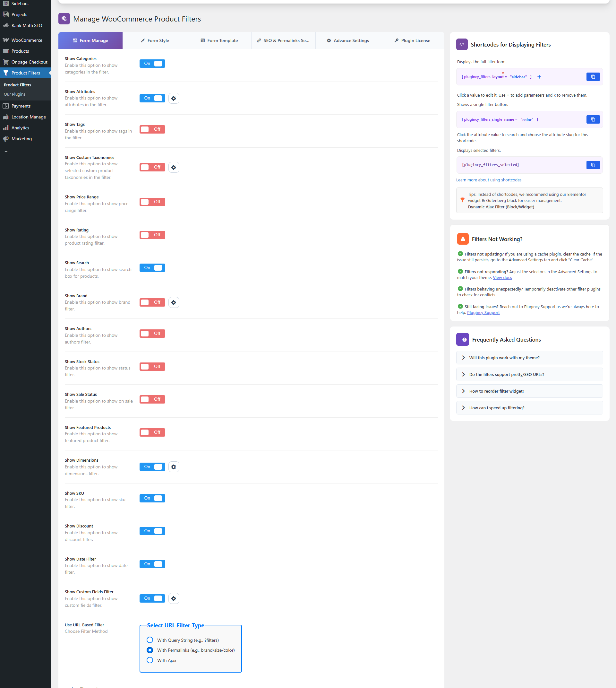Enable the Show Tags switch

tap(152, 129)
